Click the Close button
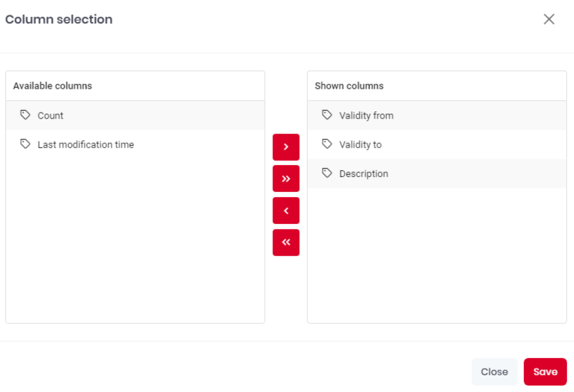 (x=494, y=372)
